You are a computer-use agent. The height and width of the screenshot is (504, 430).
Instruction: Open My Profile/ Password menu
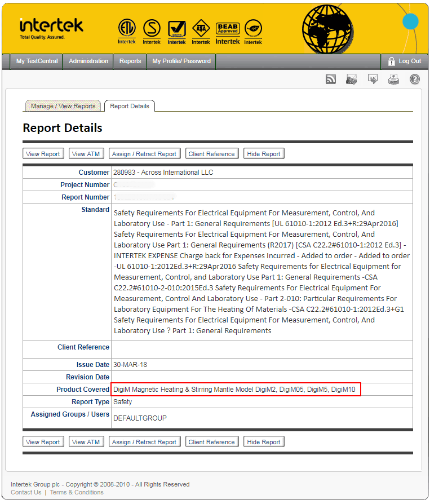click(x=181, y=61)
